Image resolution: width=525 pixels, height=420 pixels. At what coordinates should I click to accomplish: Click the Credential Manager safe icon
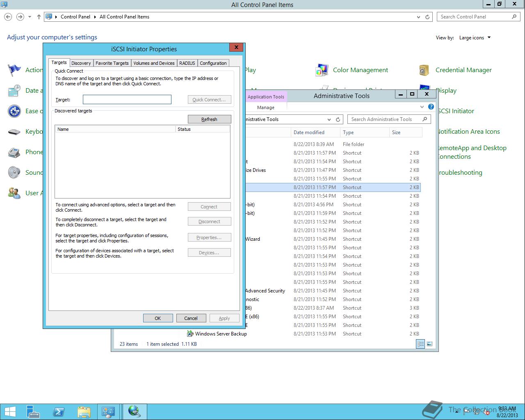coord(425,70)
